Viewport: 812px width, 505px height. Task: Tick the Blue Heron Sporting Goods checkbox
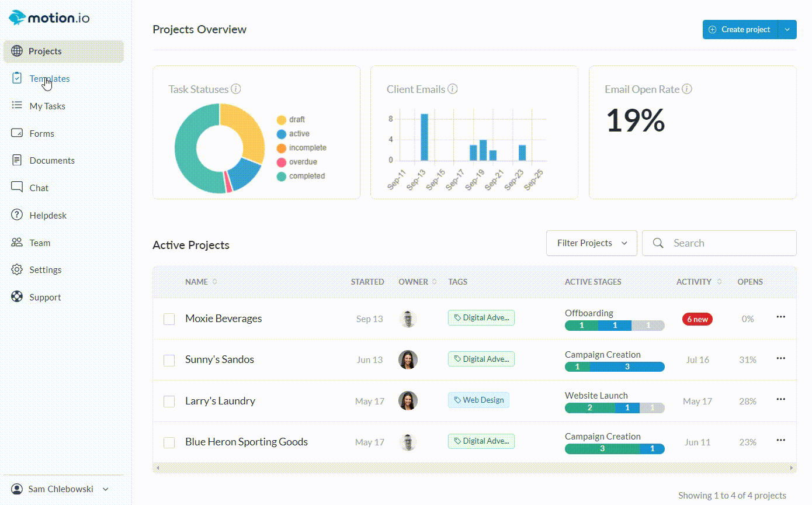click(169, 442)
